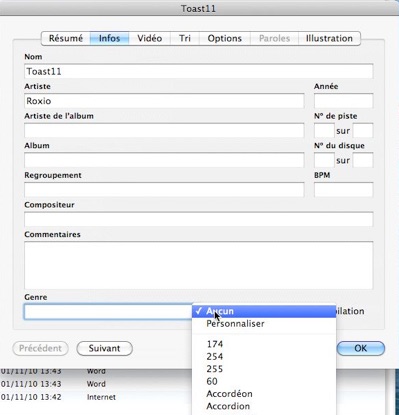Click the Année input field
This screenshot has width=399, height=415.
click(x=343, y=101)
